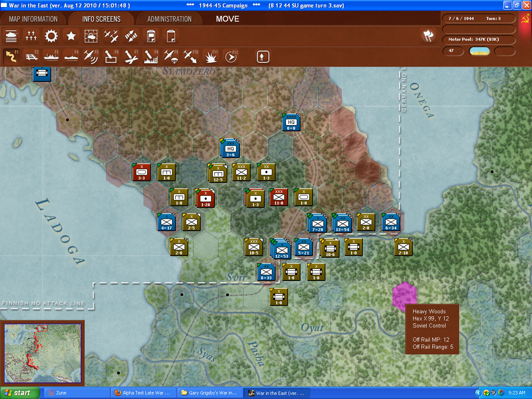The image size is (532, 399).
Task: Open the Gary Grigsby's War in... taskbar folder
Action: pos(210,393)
